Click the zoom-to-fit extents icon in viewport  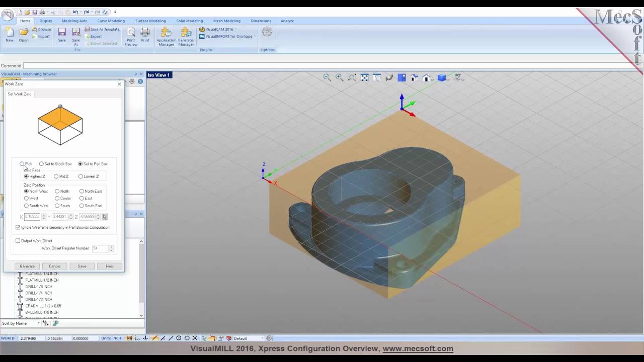pos(364,77)
